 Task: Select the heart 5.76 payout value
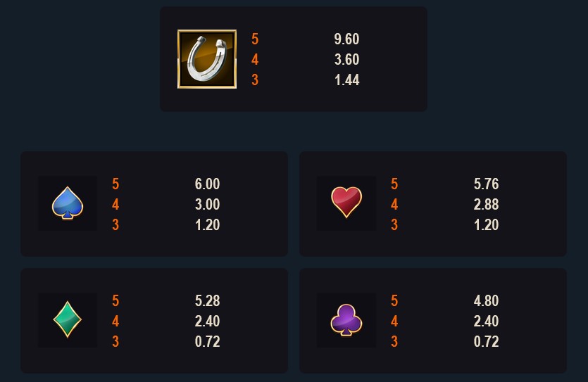tap(486, 184)
